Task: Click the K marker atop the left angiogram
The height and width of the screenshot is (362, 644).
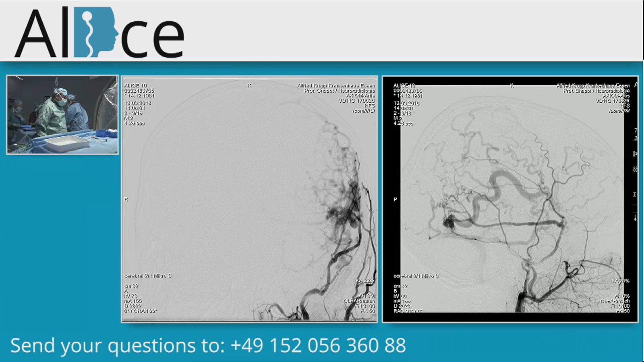Action: 249,85
